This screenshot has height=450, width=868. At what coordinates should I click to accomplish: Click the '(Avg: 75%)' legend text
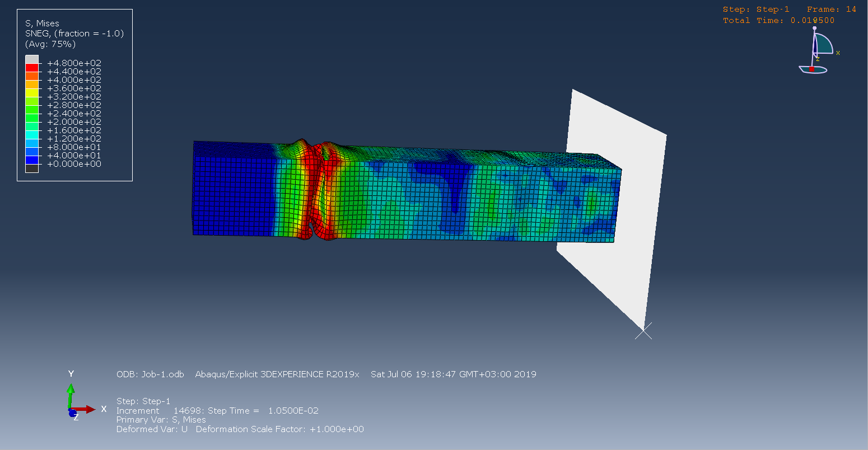(50, 44)
